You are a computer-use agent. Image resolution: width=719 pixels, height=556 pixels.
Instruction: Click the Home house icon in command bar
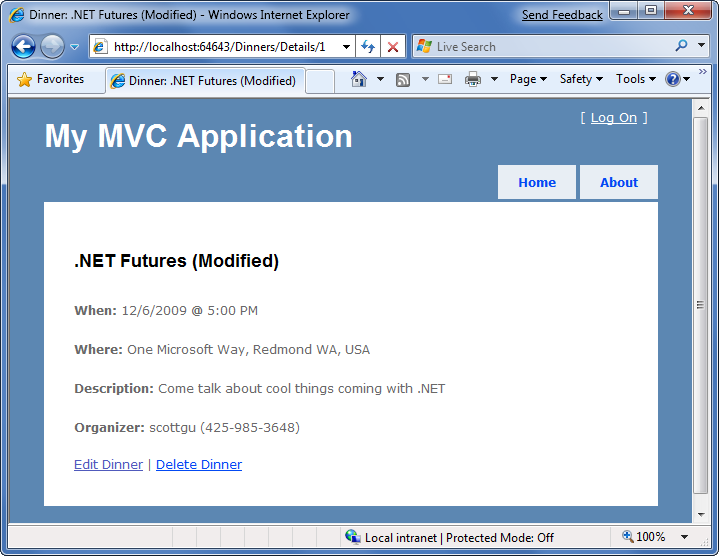click(x=359, y=80)
